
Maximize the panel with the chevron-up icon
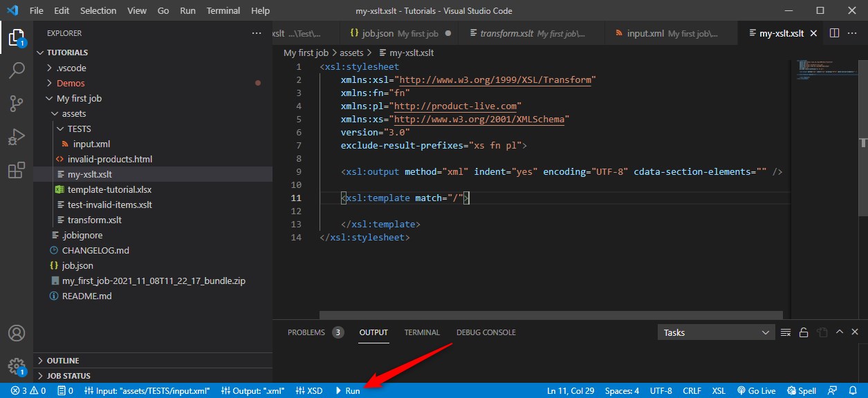click(x=838, y=332)
